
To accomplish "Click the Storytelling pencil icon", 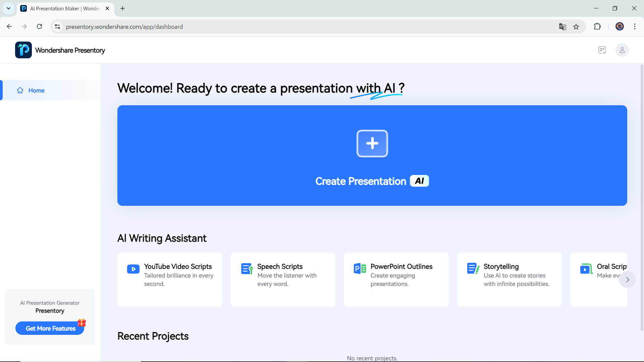I will (x=473, y=268).
